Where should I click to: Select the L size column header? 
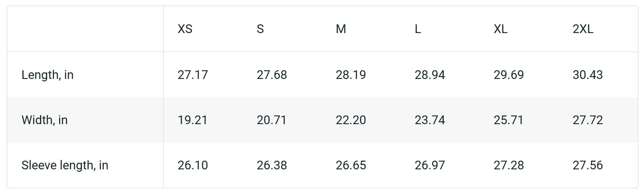click(418, 29)
